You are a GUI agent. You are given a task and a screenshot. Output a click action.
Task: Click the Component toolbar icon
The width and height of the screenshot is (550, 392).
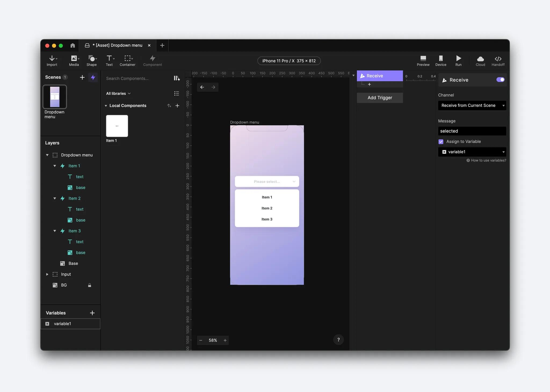153,61
